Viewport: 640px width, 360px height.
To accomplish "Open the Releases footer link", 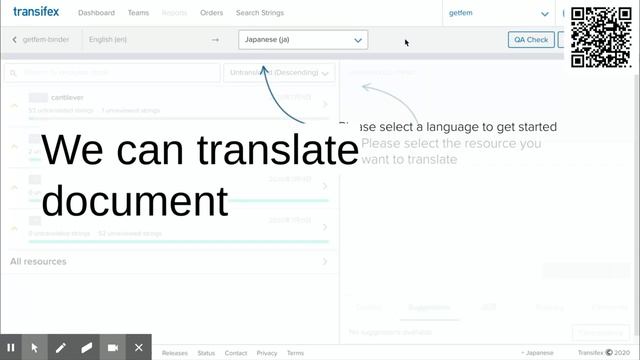I will pyautogui.click(x=175, y=353).
